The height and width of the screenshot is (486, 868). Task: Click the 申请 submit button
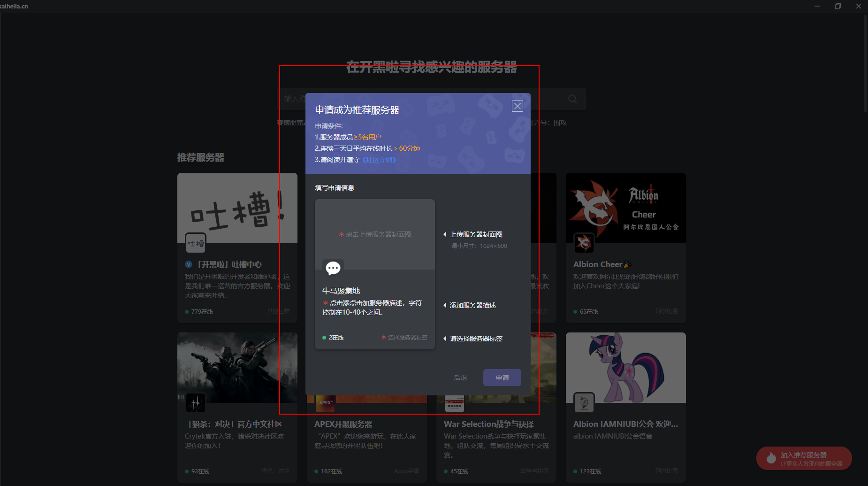(x=502, y=378)
